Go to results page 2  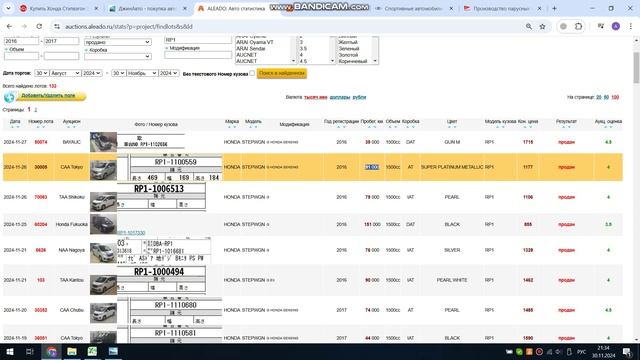coord(36,110)
